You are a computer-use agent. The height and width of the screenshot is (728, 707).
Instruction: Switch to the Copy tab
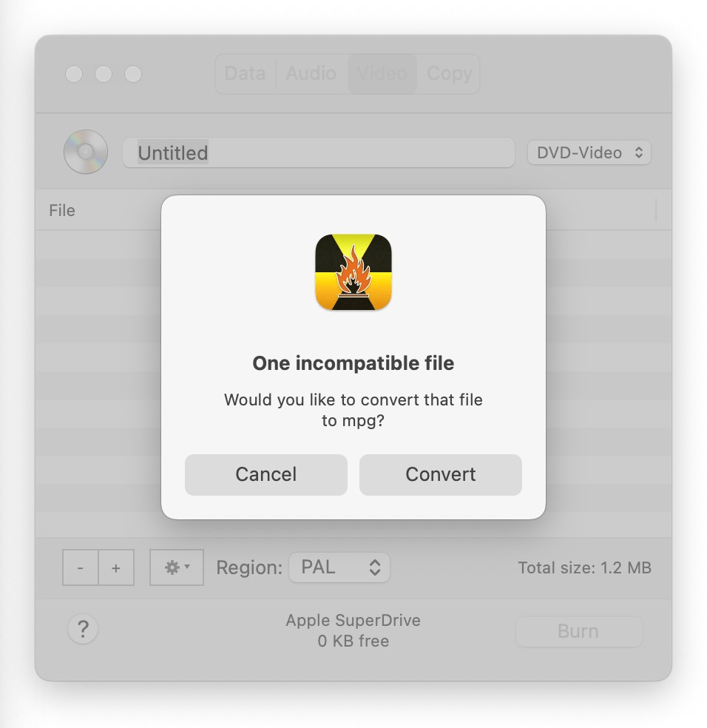coord(449,73)
